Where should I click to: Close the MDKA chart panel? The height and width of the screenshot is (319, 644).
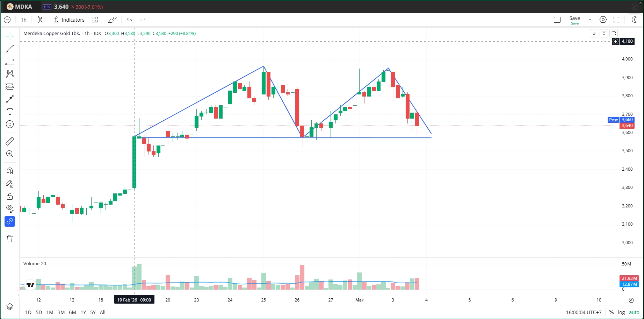(641, 3)
